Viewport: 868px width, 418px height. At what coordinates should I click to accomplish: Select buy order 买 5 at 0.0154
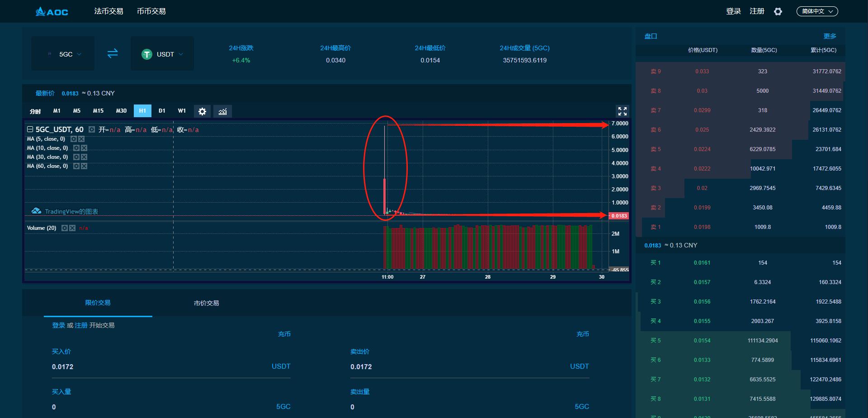741,341
